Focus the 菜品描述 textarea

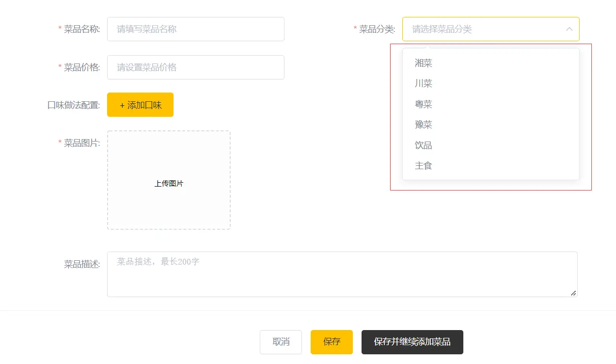(x=342, y=274)
